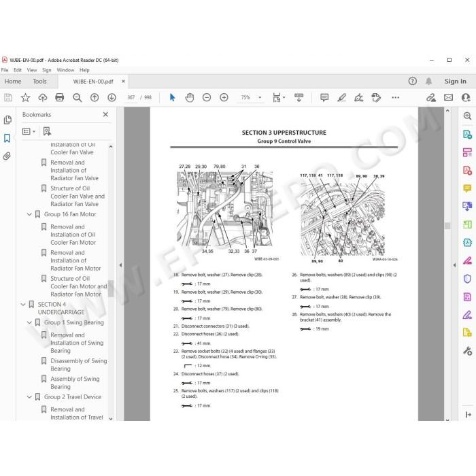Toggle the Page Thumbnails panel
Viewport: 476px width, 476px height.
pyautogui.click(x=7, y=120)
